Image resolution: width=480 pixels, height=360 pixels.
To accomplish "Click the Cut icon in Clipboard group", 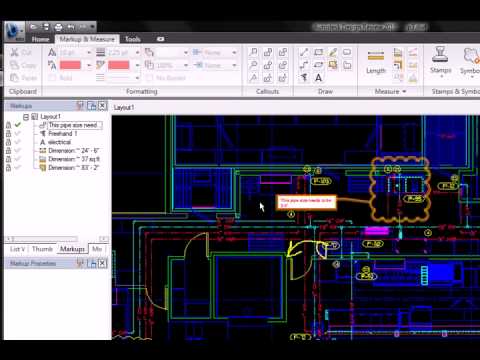I will (14, 52).
